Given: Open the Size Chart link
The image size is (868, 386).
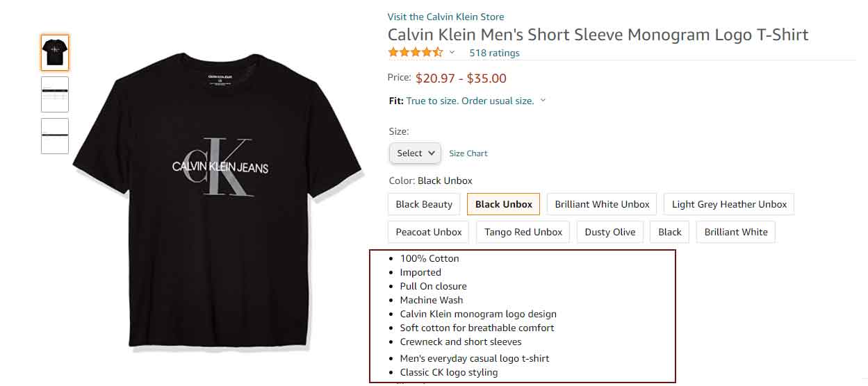Looking at the screenshot, I should coord(468,153).
